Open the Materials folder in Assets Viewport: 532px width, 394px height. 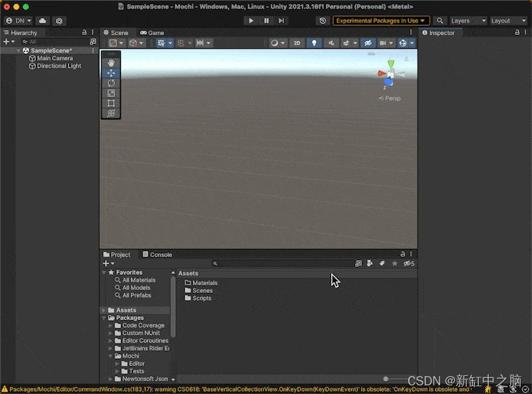click(x=201, y=283)
